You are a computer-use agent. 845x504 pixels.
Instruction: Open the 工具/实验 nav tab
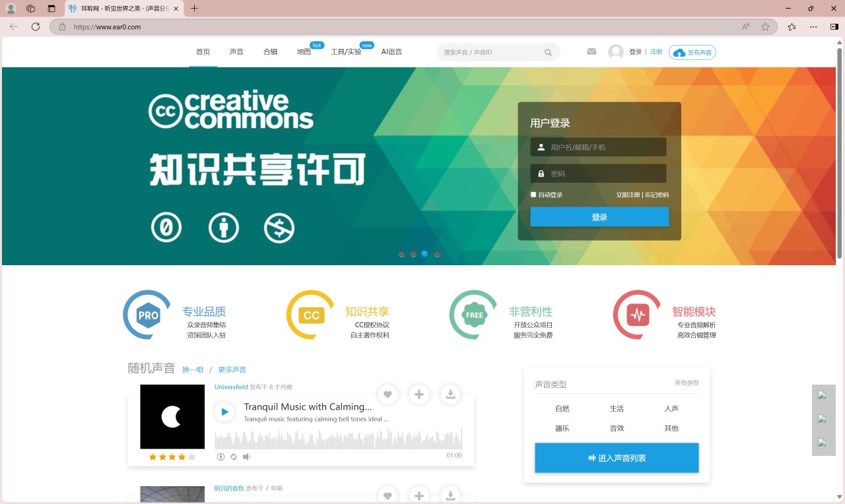click(346, 52)
